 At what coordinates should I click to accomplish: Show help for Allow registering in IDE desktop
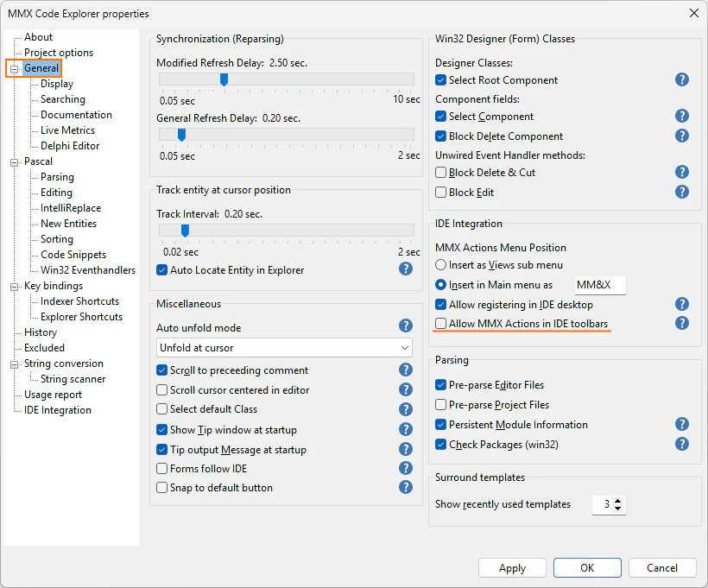coord(682,304)
